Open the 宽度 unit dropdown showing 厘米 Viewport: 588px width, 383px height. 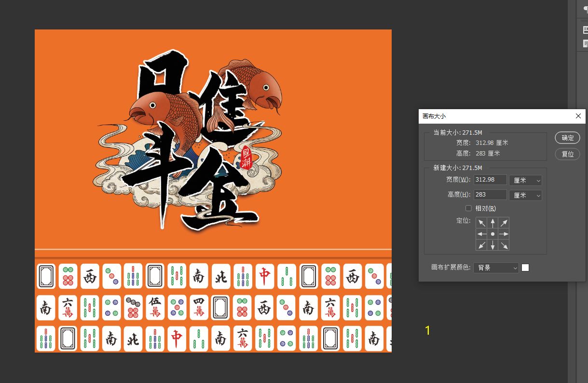(x=525, y=180)
